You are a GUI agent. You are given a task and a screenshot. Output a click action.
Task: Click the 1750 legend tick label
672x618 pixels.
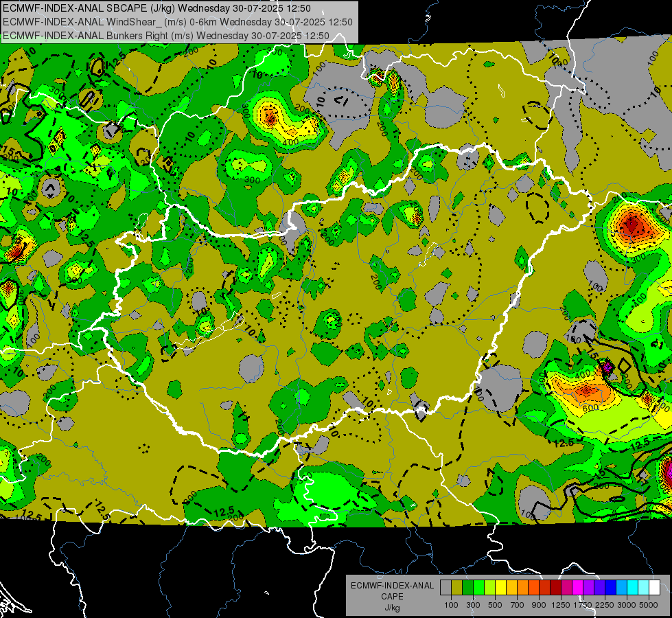[x=583, y=605]
